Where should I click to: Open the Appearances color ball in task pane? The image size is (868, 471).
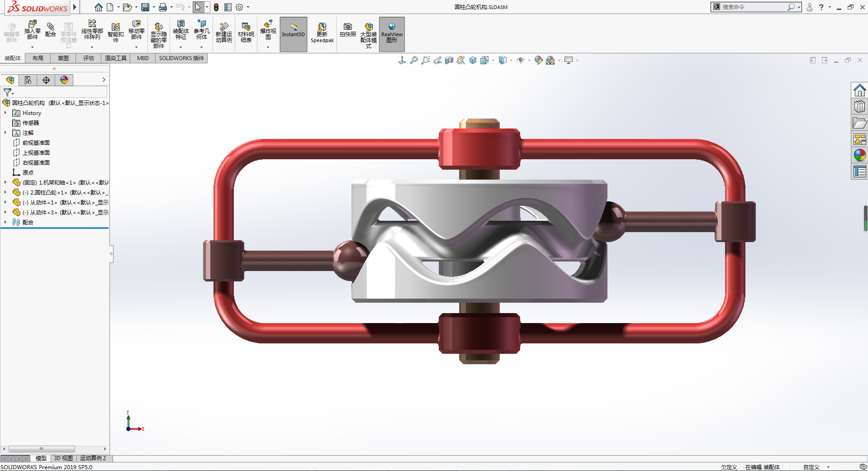pos(859,155)
